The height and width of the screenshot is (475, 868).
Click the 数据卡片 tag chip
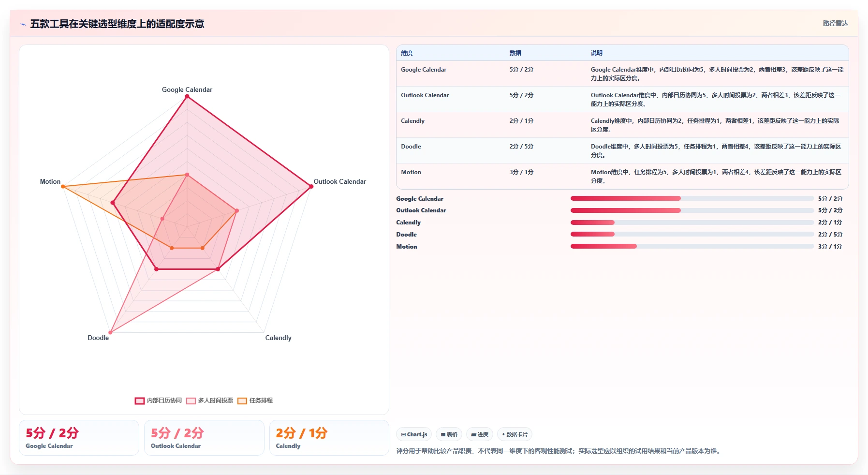click(515, 434)
